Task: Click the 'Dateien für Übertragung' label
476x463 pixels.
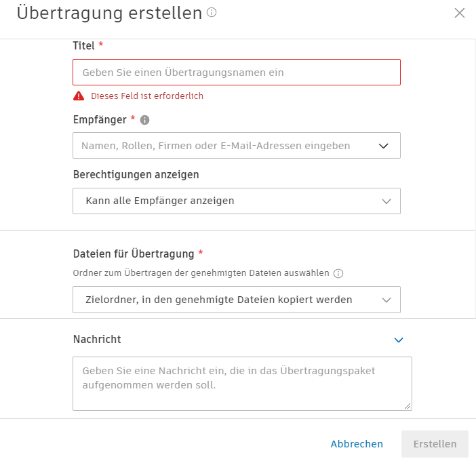Action: [x=134, y=254]
